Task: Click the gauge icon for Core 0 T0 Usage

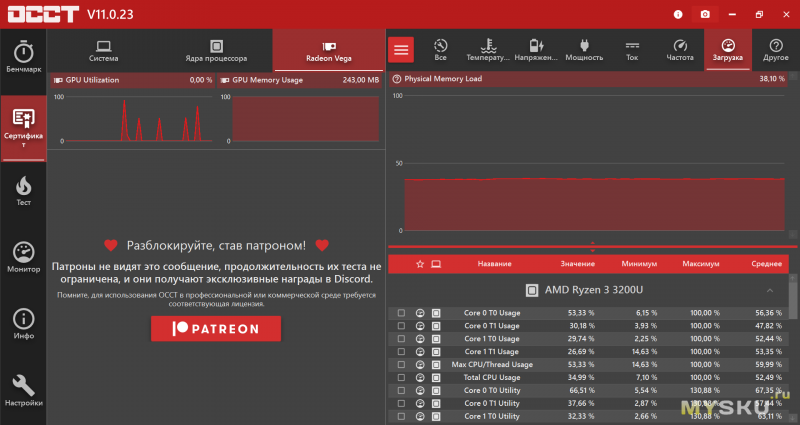Action: [x=420, y=313]
